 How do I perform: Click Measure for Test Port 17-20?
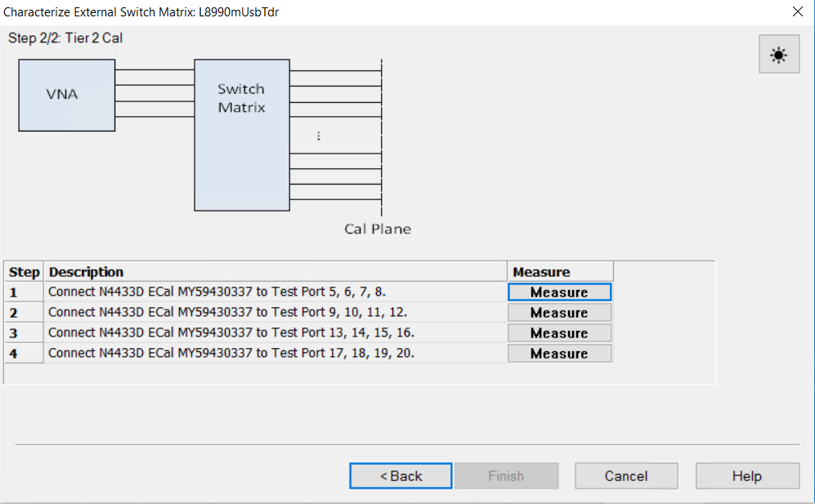(x=559, y=353)
